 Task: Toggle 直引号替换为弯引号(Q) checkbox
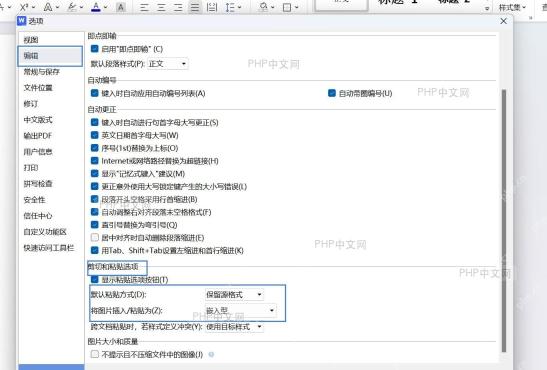point(95,225)
